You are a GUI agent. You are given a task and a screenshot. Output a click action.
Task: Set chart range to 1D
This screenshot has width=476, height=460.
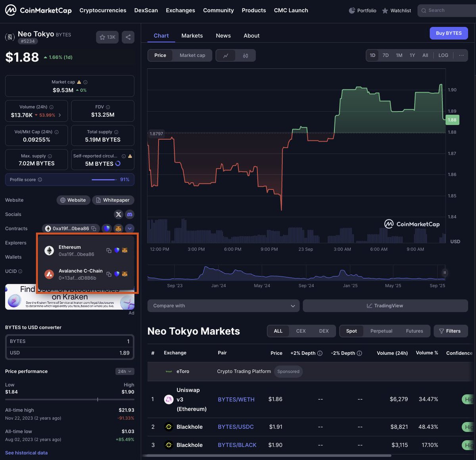pos(372,56)
